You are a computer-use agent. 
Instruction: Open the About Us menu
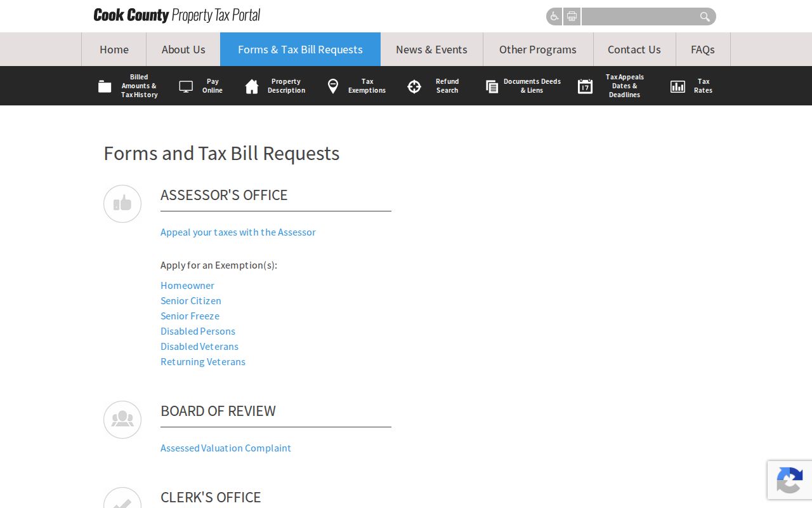click(x=183, y=50)
